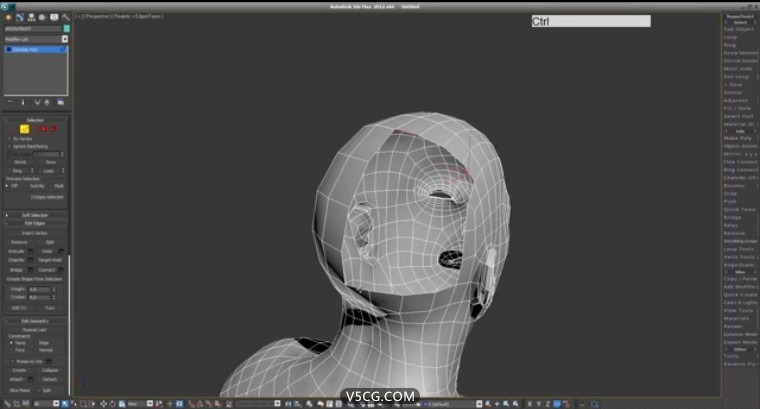Collapse the Edit Geometry rollout
The height and width of the screenshot is (409, 760).
click(35, 320)
